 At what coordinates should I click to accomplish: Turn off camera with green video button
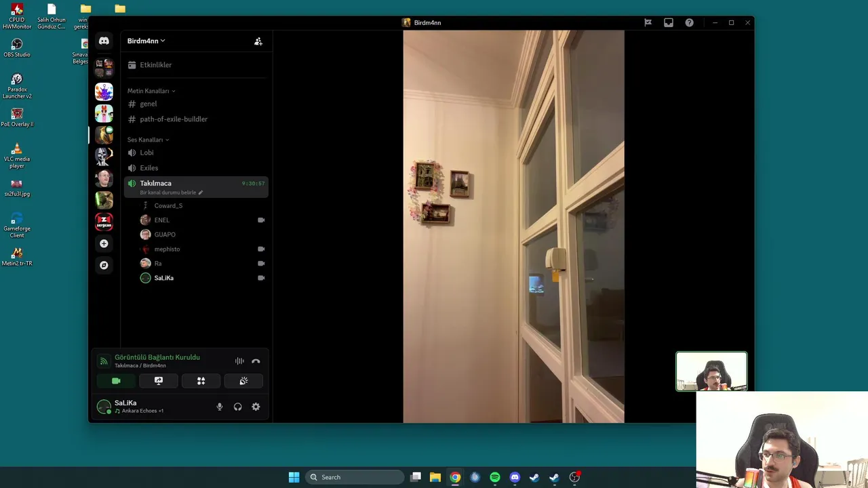click(x=116, y=381)
